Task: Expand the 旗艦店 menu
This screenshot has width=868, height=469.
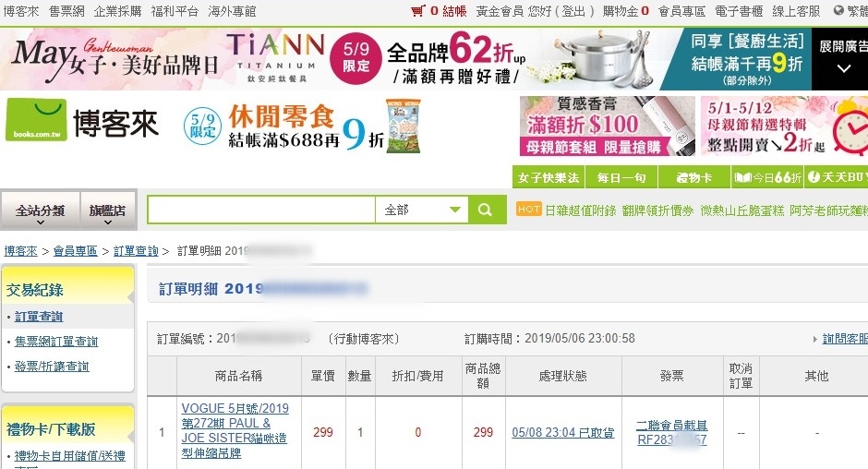Action: tap(107, 211)
